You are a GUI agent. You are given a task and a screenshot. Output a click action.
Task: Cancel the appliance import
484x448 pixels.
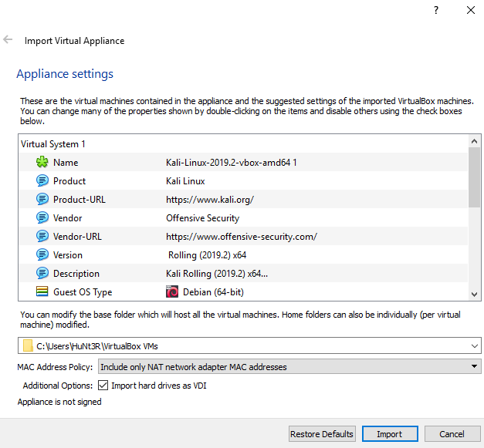pyautogui.click(x=452, y=434)
